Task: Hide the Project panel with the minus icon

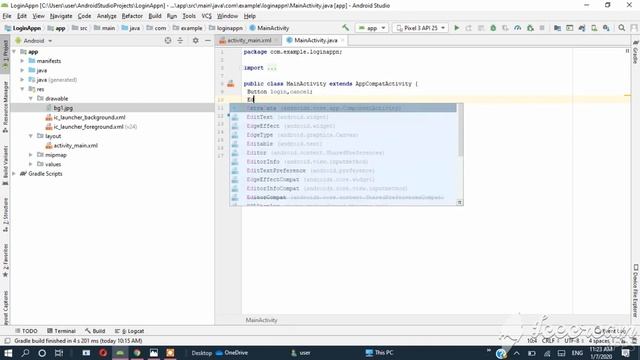Action: coord(208,40)
